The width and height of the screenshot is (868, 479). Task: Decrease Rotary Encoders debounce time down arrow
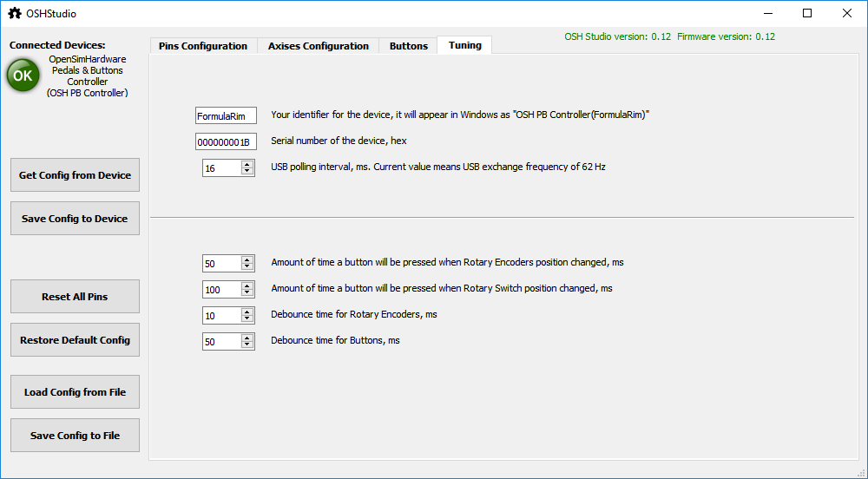247,319
